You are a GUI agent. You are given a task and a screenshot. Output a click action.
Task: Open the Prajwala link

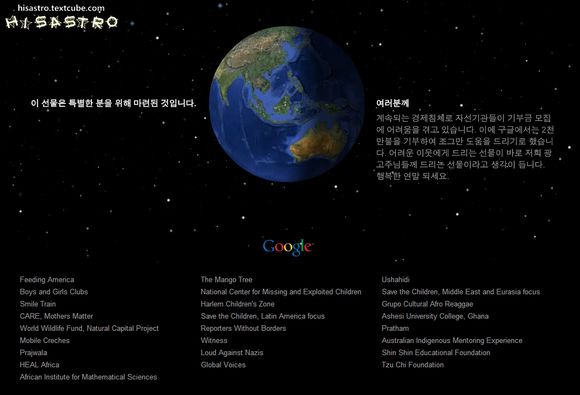click(33, 353)
